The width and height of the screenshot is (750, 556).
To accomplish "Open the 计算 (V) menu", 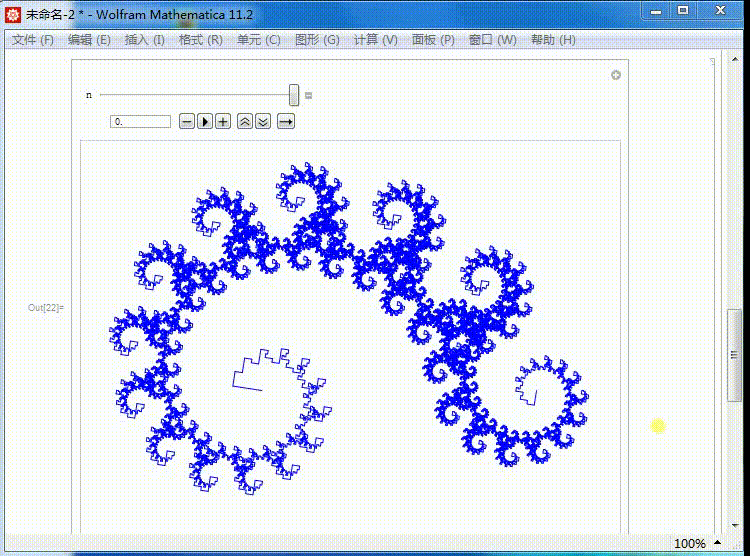I will [x=375, y=40].
